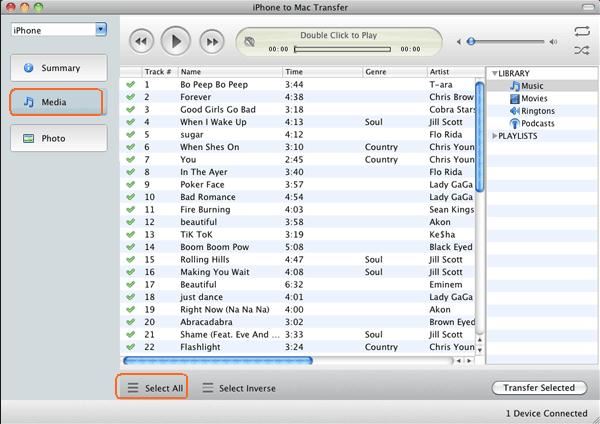This screenshot has height=424, width=600.
Task: Click the vertical scrollbar down arrow
Action: click(x=479, y=349)
